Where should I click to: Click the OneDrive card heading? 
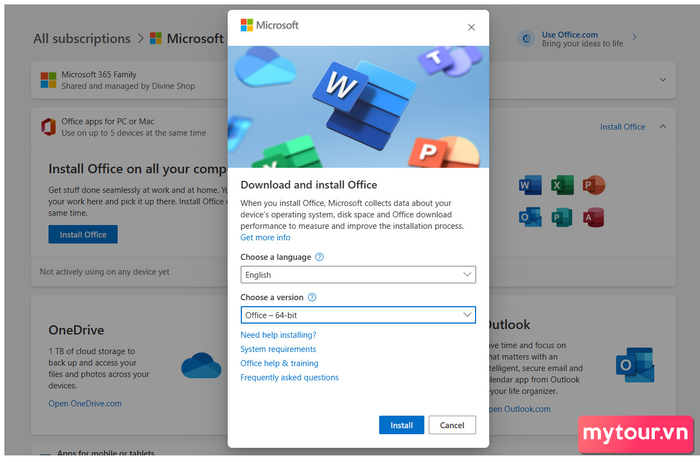(x=76, y=330)
